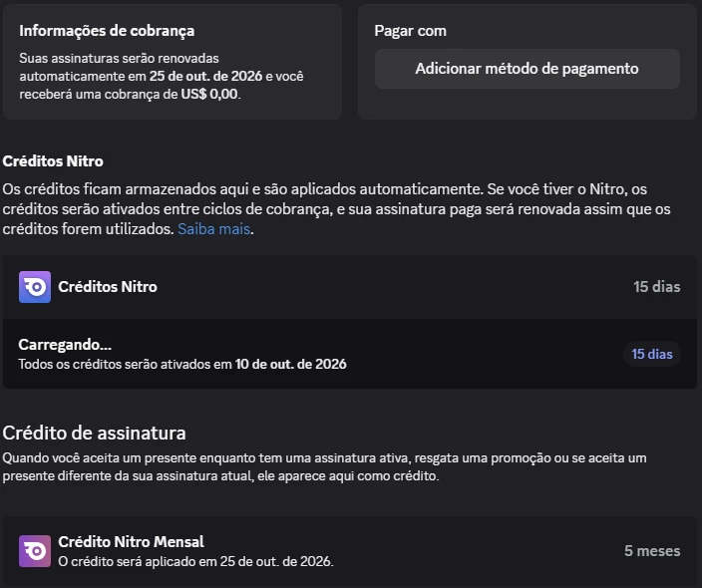The image size is (702, 588).
Task: Select the Créditos Nitro row title
Action: point(108,287)
